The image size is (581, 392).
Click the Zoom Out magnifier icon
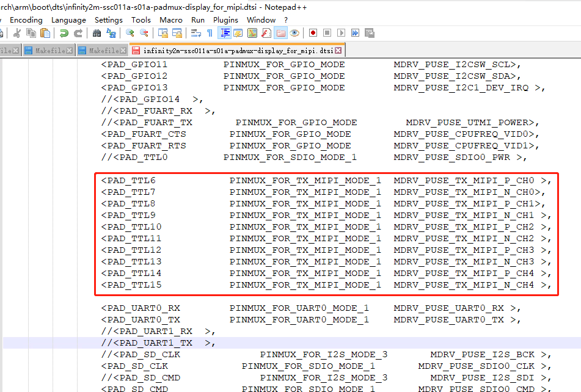[144, 33]
